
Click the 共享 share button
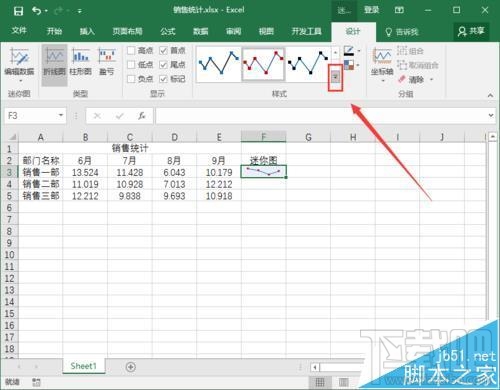[x=471, y=32]
